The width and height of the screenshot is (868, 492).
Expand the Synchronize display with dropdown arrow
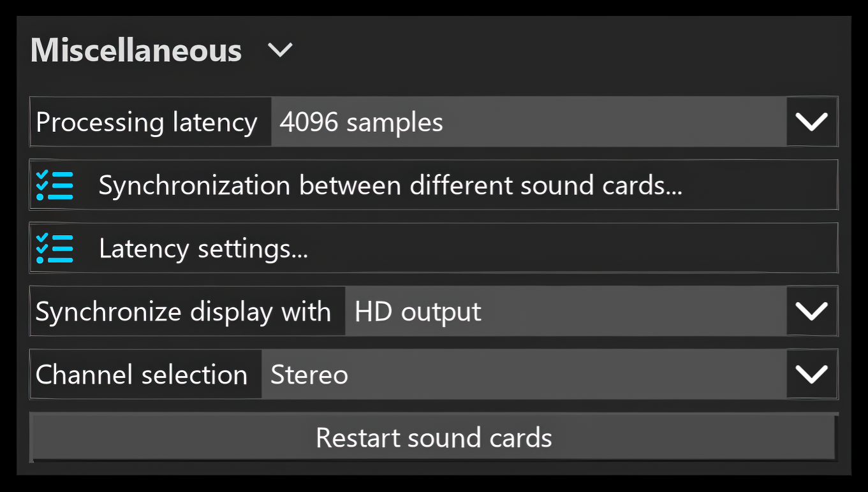pos(812,311)
